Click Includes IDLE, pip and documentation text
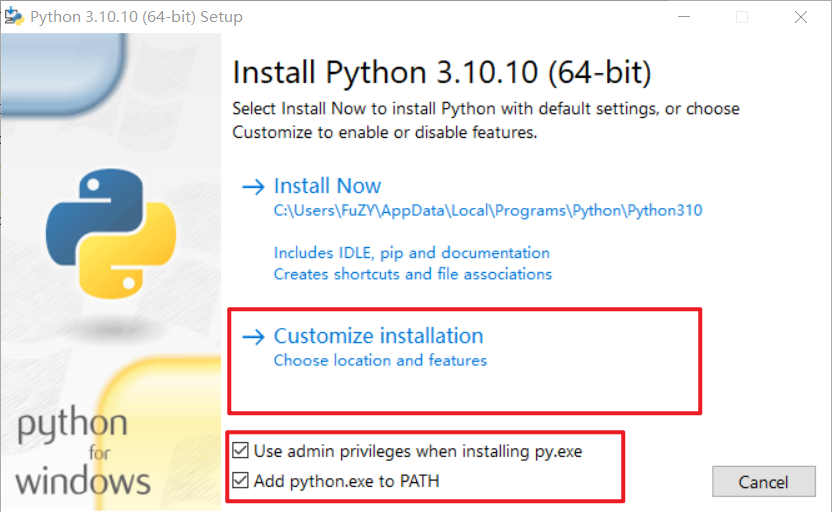This screenshot has width=832, height=512. coord(412,253)
